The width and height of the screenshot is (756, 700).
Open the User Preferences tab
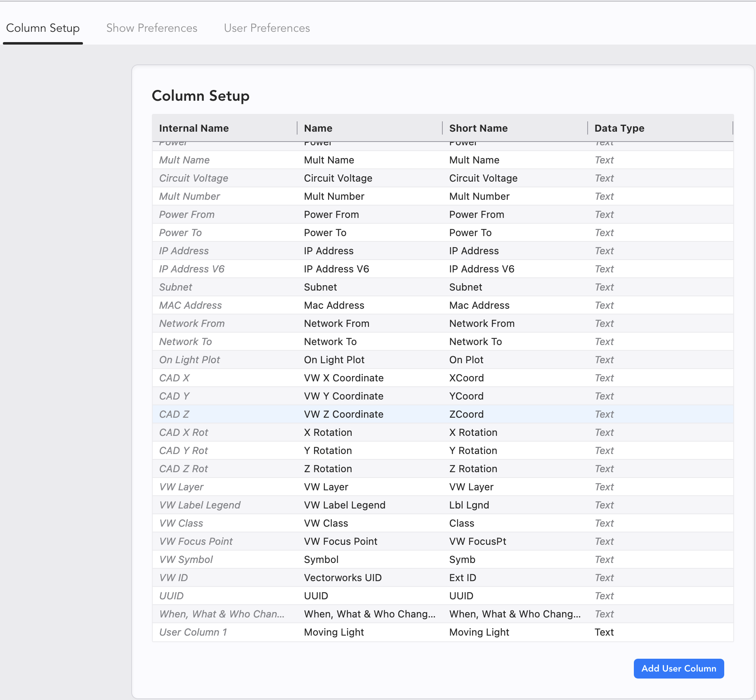pos(267,28)
